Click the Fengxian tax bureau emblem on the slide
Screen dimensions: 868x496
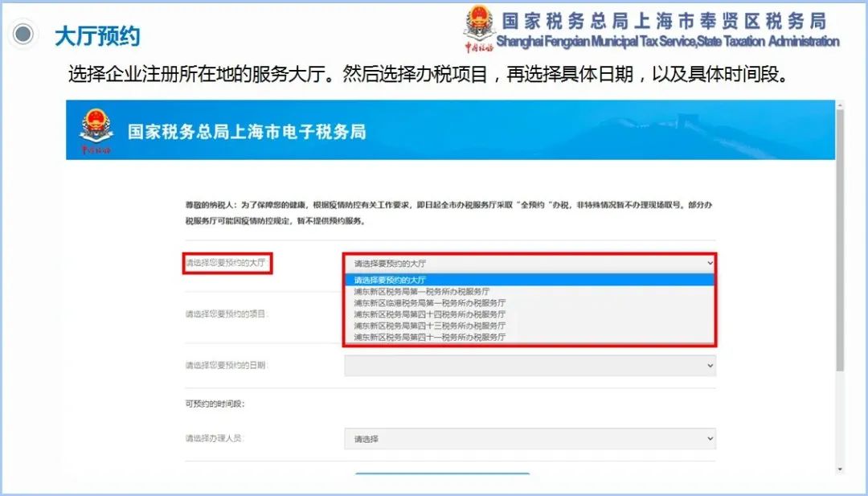[x=478, y=28]
